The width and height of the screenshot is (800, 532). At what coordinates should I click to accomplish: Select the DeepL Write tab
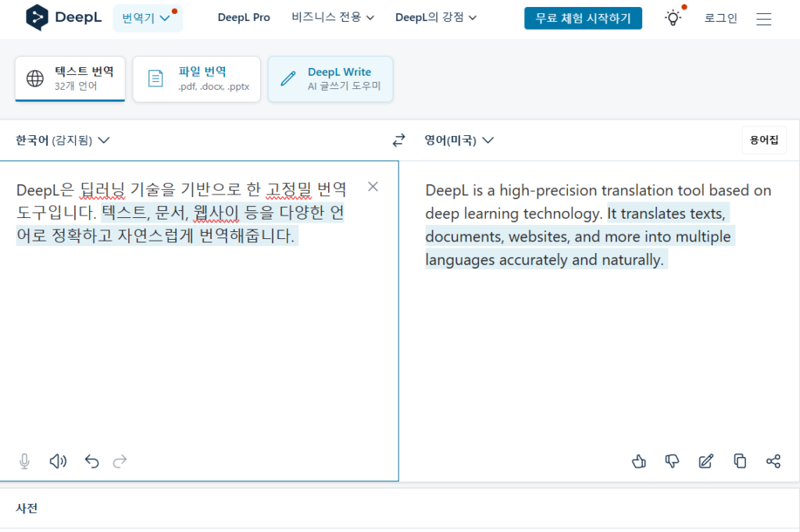330,79
